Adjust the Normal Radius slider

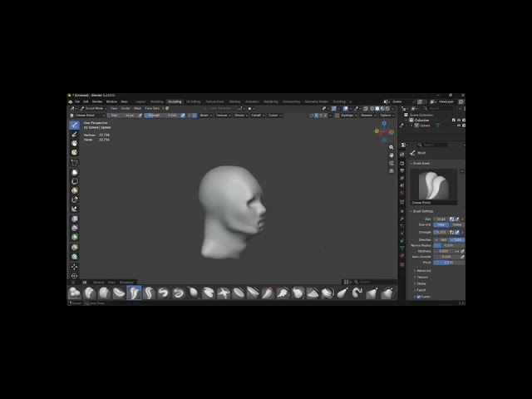[x=449, y=245]
